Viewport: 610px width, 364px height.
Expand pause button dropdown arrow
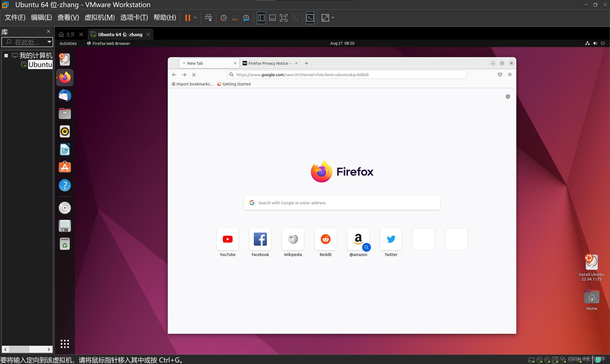[x=195, y=18]
